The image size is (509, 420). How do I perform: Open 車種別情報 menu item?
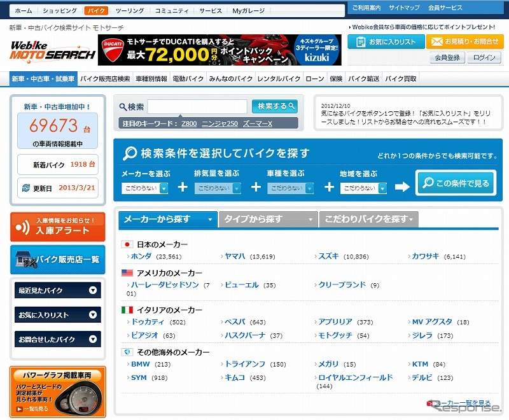(151, 78)
